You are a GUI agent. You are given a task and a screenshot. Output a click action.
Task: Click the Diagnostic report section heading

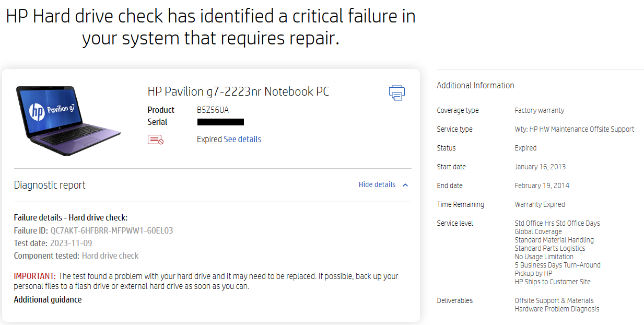coord(50,185)
